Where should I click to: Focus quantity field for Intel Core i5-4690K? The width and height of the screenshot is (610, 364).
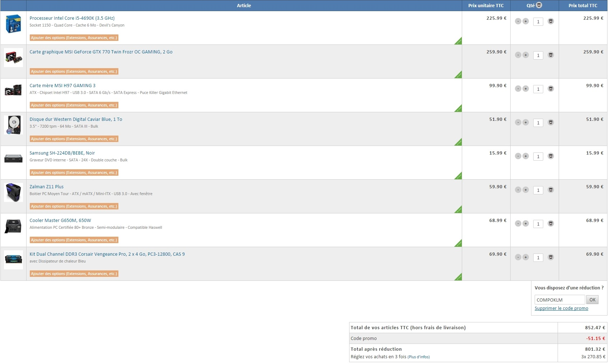click(x=538, y=22)
